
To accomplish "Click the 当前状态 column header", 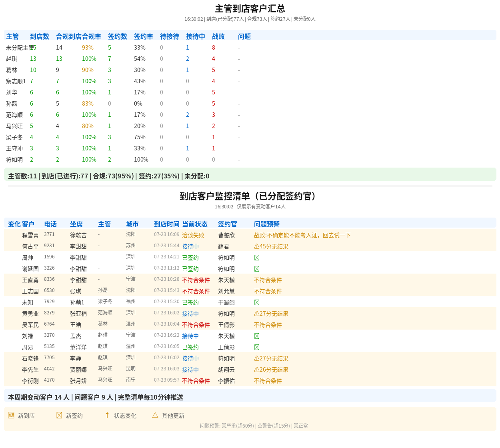I will pos(195,224).
